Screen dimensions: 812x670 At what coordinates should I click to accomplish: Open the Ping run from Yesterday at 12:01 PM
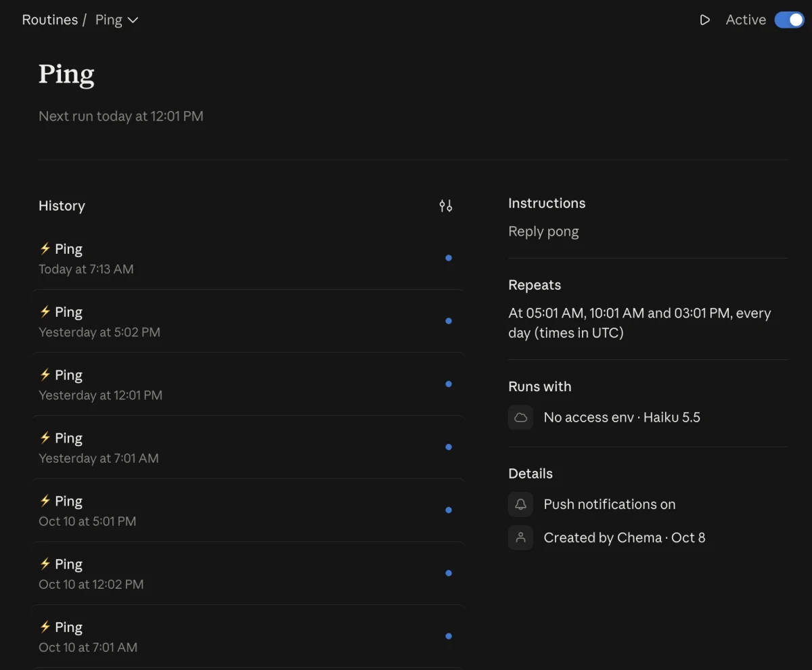[x=248, y=384]
